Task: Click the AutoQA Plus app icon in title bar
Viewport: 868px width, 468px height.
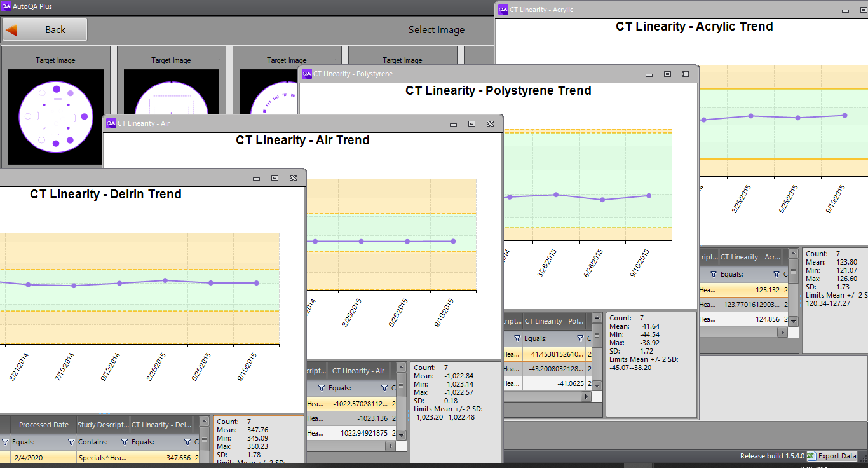Action: [x=6, y=6]
